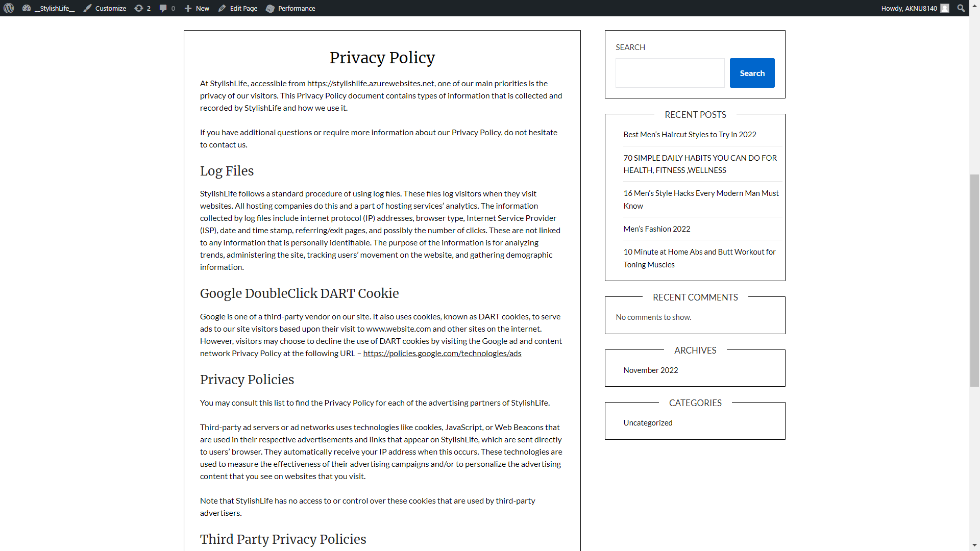
Task: Open the Men's Fashion 2022 post
Action: coord(656,229)
